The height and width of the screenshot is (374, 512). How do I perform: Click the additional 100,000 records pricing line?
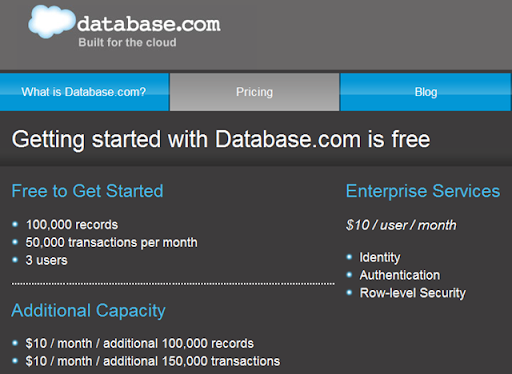140,343
